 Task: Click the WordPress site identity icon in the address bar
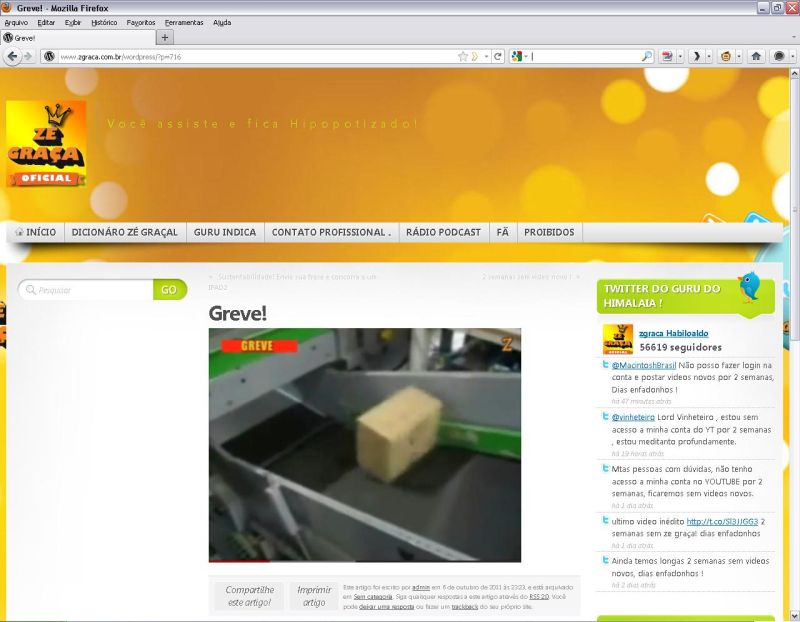point(48,56)
